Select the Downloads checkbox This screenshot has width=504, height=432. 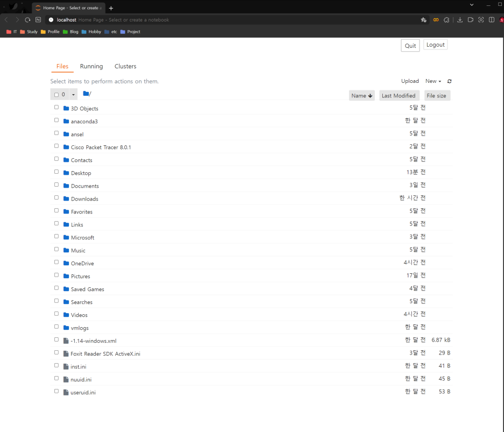click(57, 197)
